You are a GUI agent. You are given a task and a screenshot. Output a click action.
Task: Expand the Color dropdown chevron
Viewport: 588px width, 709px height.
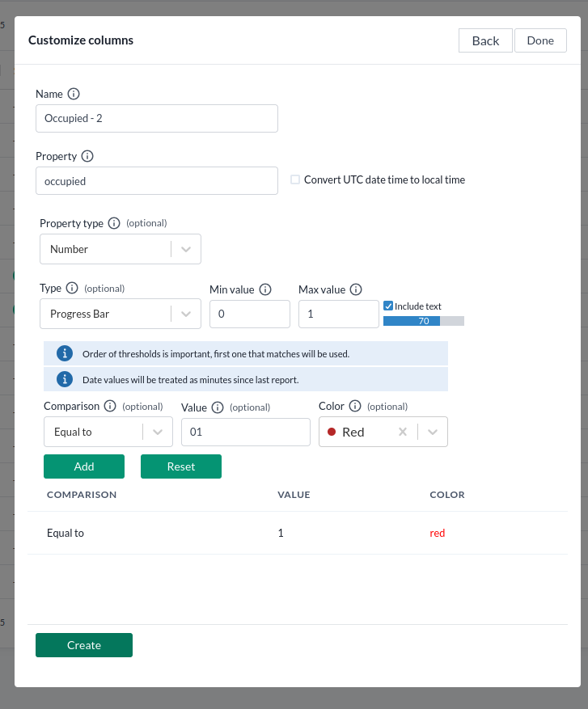(433, 432)
